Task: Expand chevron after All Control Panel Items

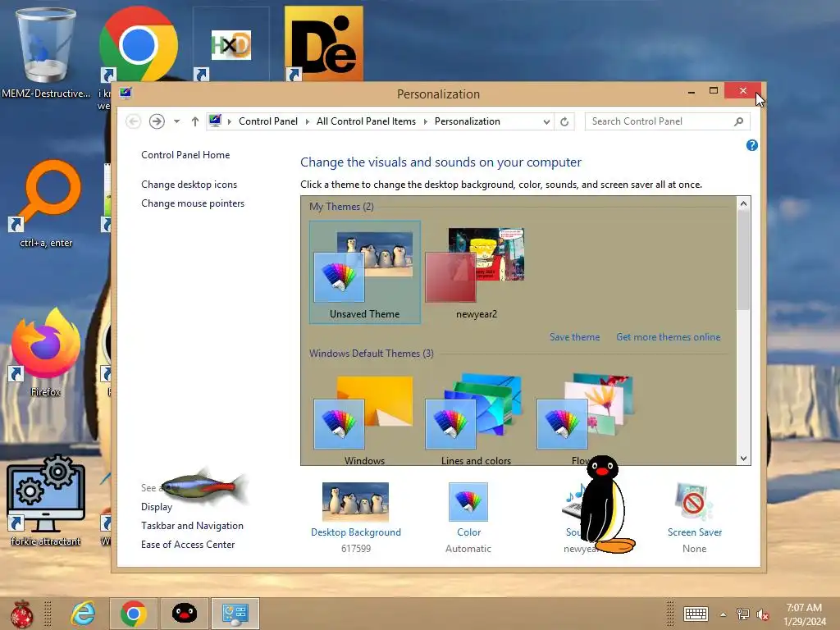Action: (426, 121)
